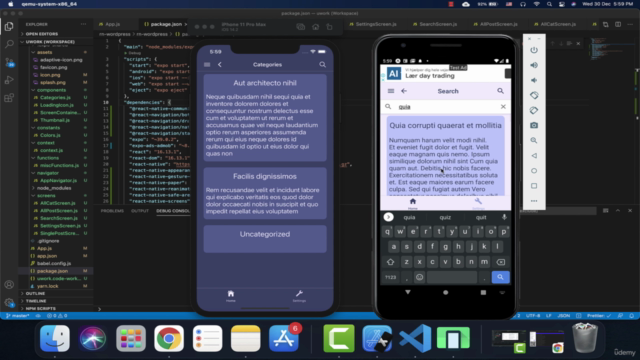Click emulator volume up button

[534, 65]
